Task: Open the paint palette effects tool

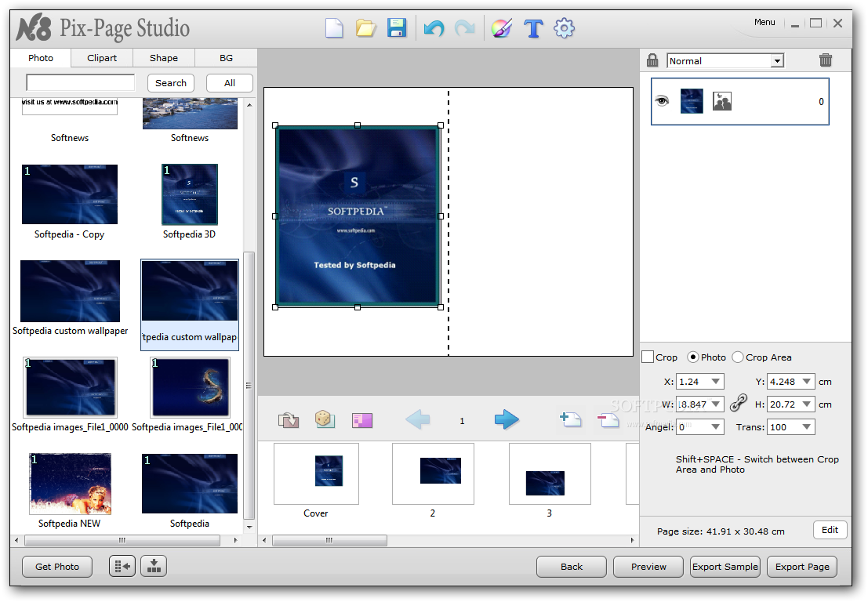Action: coord(501,27)
